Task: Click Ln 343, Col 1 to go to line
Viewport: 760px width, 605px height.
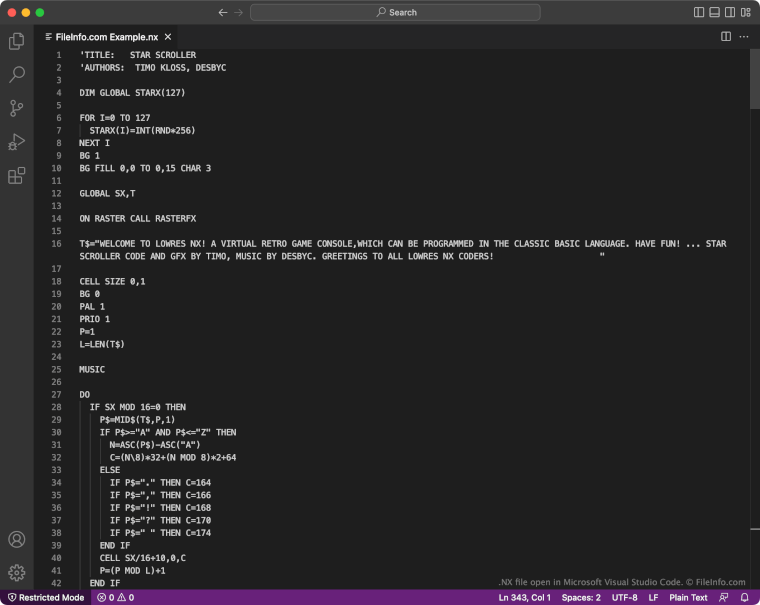Action: click(x=524, y=597)
